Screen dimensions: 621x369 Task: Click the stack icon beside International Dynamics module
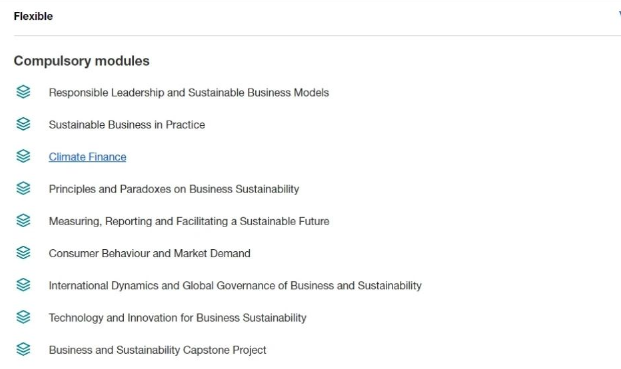23,285
